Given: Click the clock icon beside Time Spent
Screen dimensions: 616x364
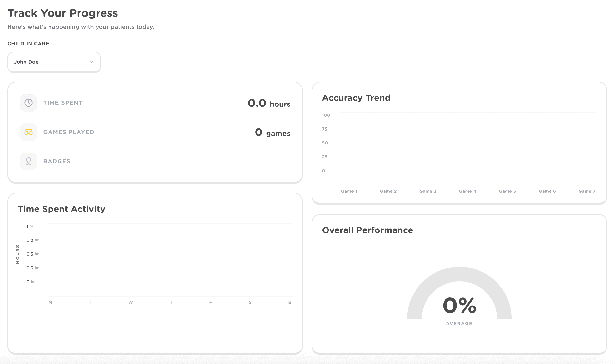Looking at the screenshot, I should point(29,103).
